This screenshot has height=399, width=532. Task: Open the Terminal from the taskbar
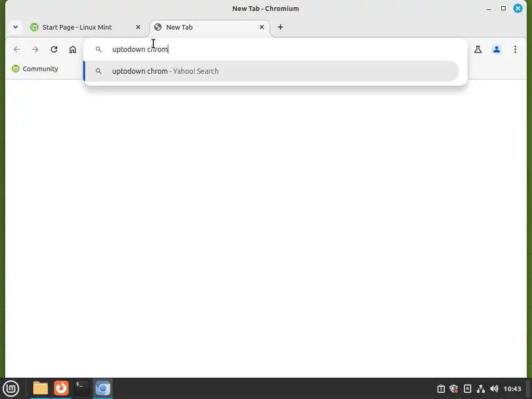click(82, 388)
